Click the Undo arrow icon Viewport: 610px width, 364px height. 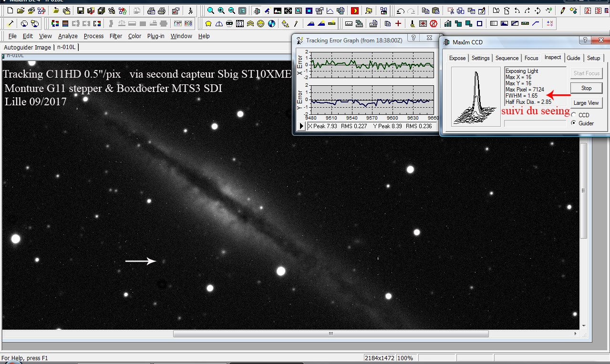401,10
